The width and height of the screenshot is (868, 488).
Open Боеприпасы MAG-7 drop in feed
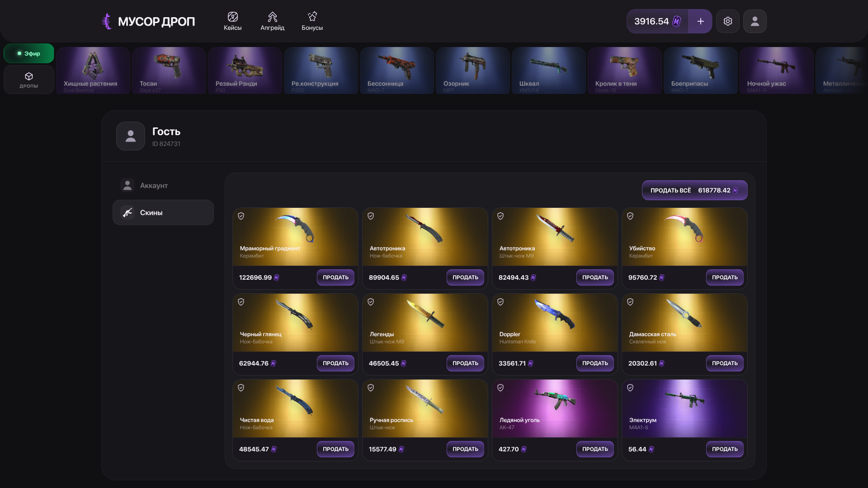pyautogui.click(x=701, y=70)
